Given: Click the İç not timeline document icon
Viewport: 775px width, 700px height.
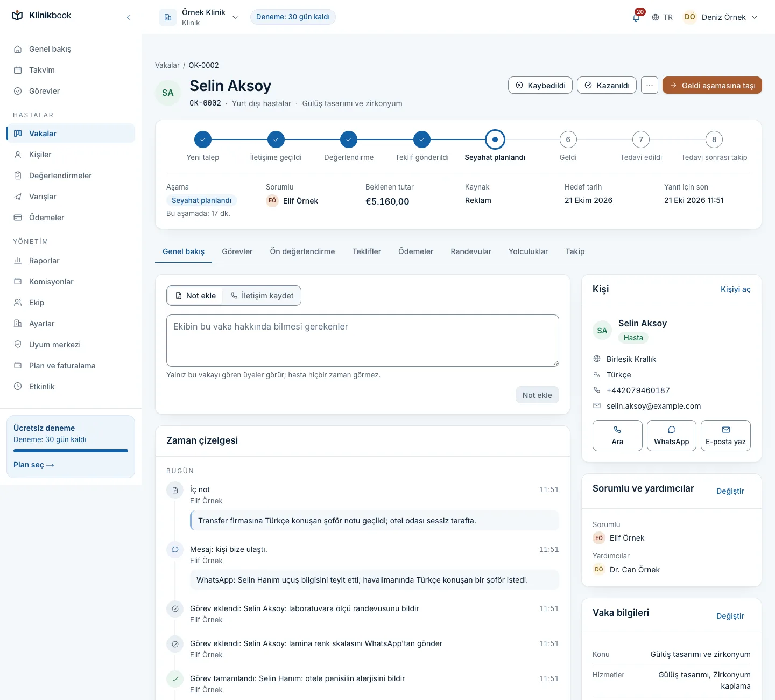Looking at the screenshot, I should [175, 490].
